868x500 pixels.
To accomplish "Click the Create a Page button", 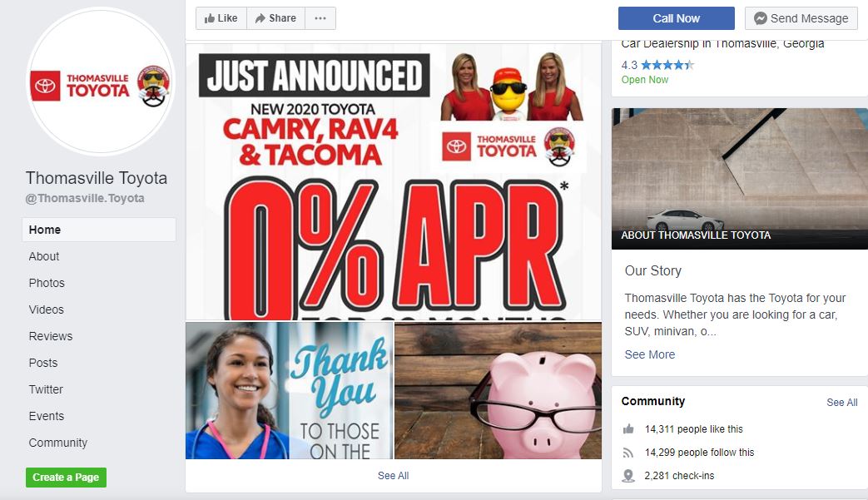I will [66, 478].
